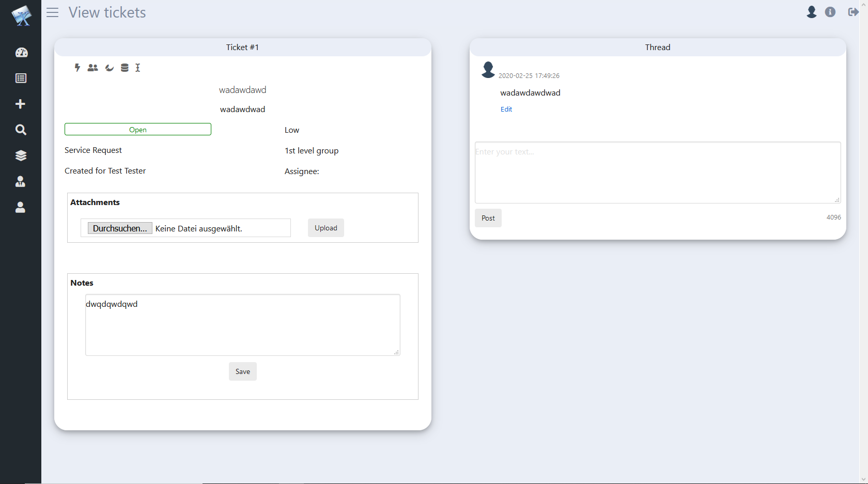Open the search magnifier icon in sidebar

tap(21, 130)
